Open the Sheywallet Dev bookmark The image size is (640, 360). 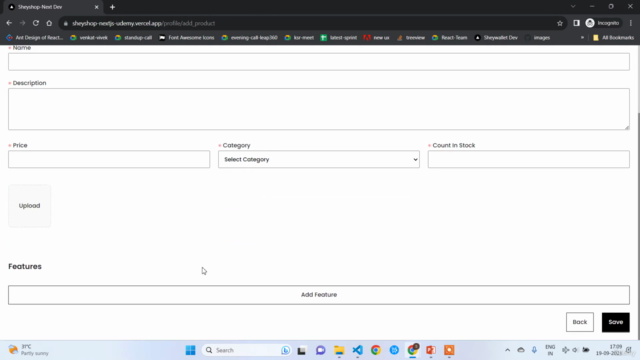[496, 38]
